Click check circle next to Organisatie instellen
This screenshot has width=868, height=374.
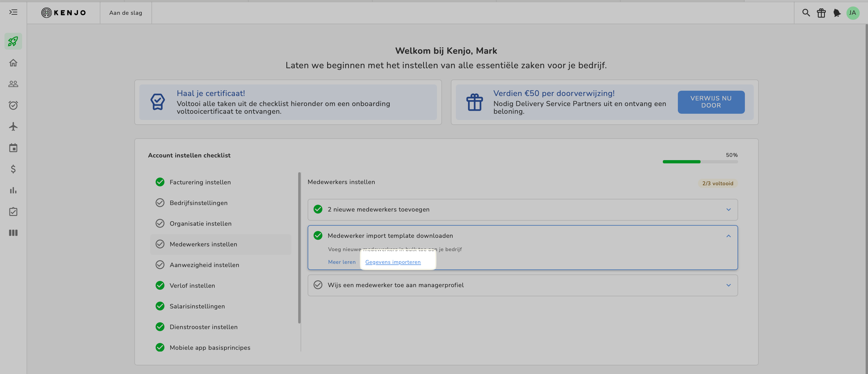[x=160, y=223]
